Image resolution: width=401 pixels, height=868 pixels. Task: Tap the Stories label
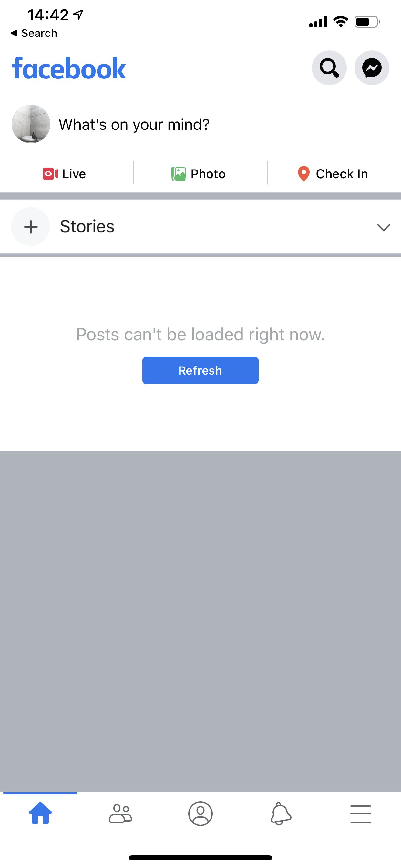[87, 226]
